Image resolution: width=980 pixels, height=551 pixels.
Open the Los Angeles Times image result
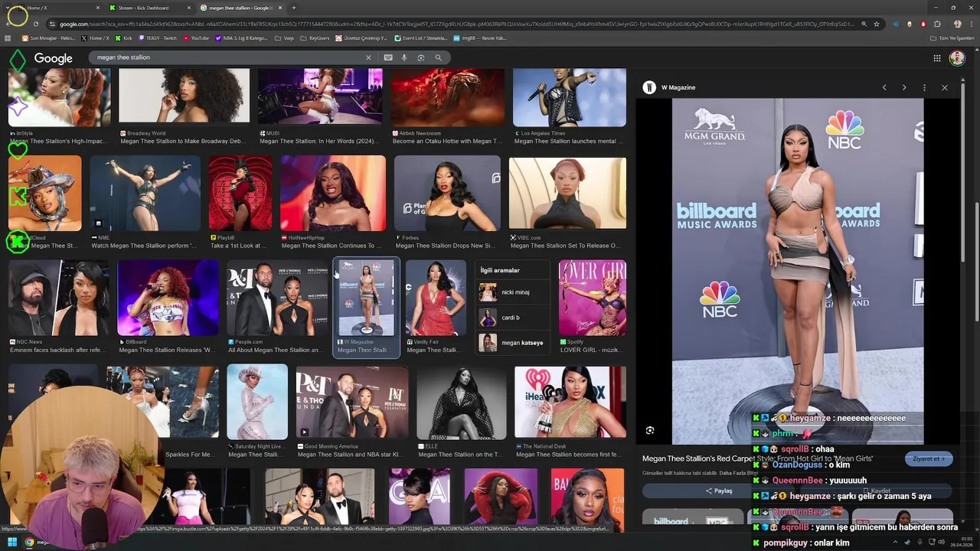(x=570, y=97)
